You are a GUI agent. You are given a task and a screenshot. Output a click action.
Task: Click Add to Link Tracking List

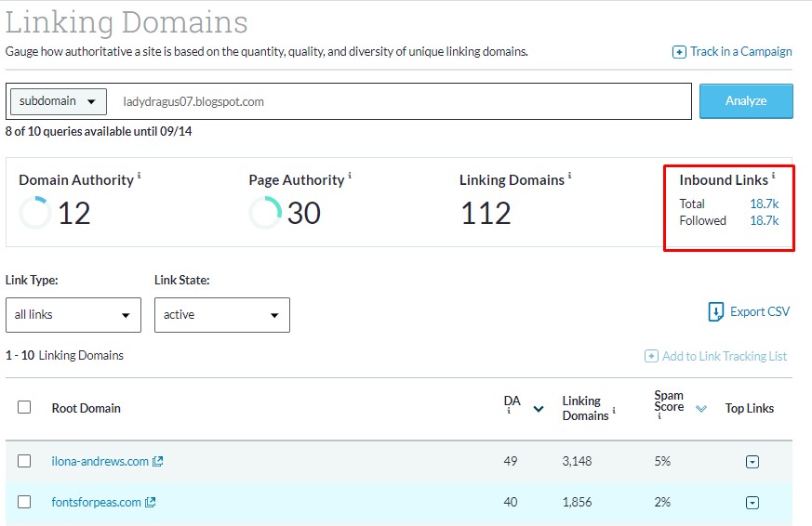tap(725, 356)
